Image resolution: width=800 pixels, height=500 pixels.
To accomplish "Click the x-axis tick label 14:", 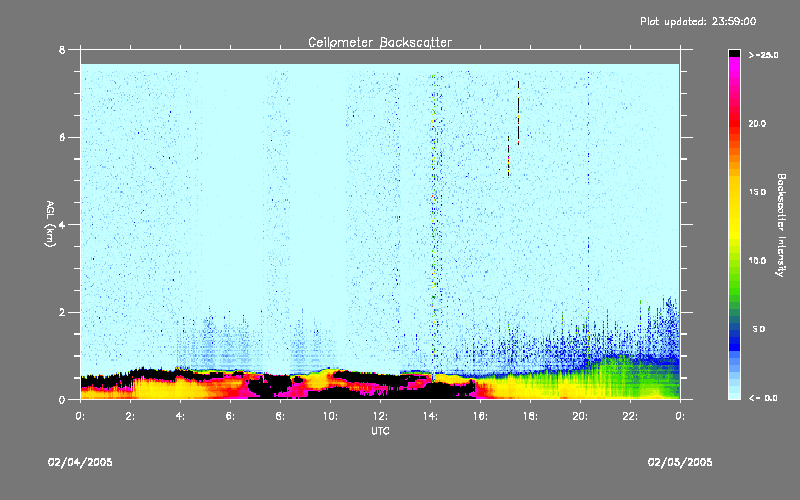I will coord(430,416).
